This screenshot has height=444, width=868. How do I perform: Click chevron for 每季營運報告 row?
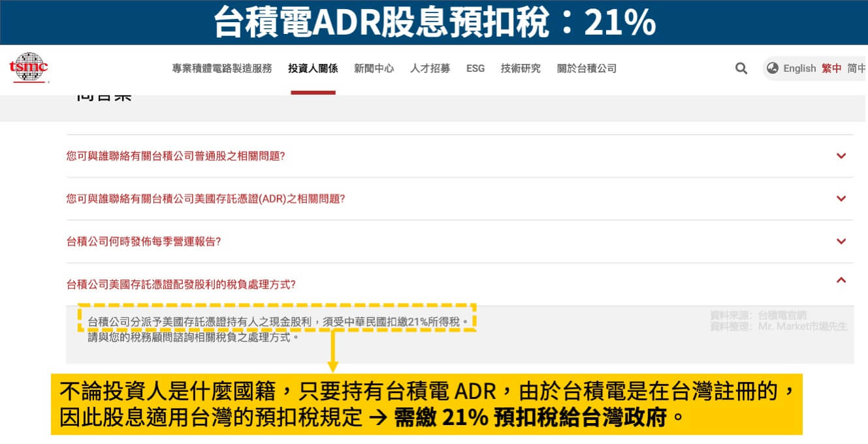pos(841,241)
